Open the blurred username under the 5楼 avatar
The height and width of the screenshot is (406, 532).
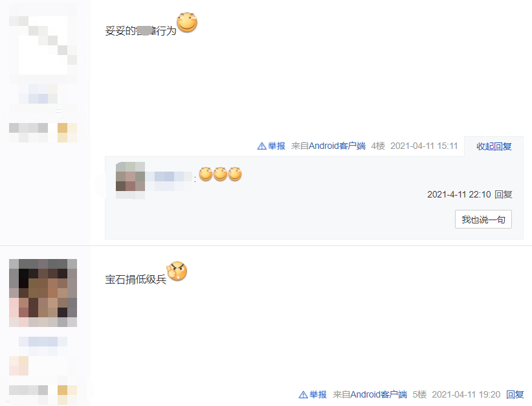43,341
